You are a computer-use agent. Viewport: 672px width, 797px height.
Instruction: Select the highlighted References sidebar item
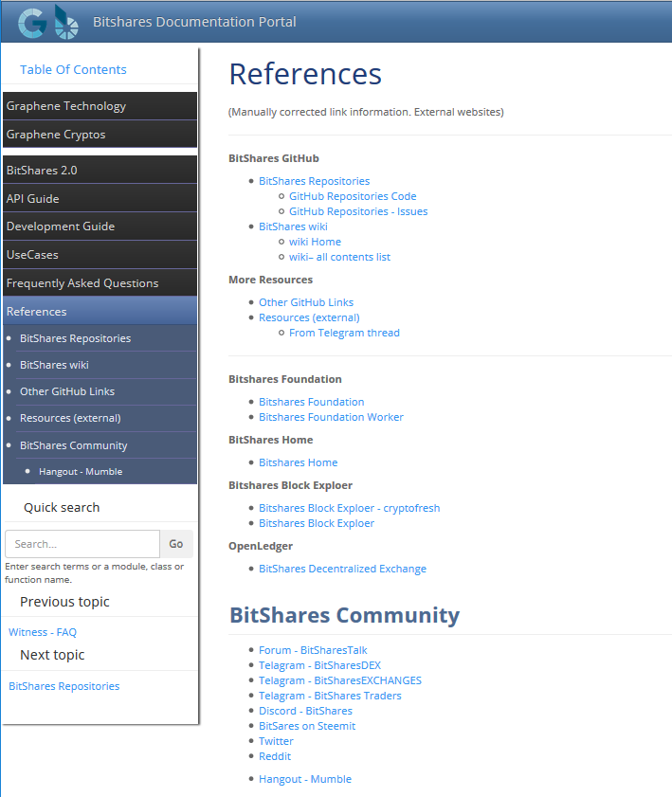(x=100, y=312)
